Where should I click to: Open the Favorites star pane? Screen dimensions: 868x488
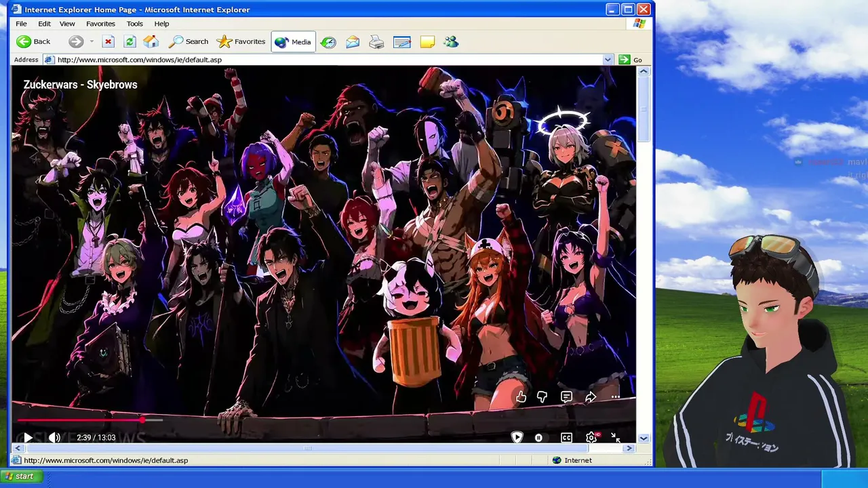pos(241,42)
